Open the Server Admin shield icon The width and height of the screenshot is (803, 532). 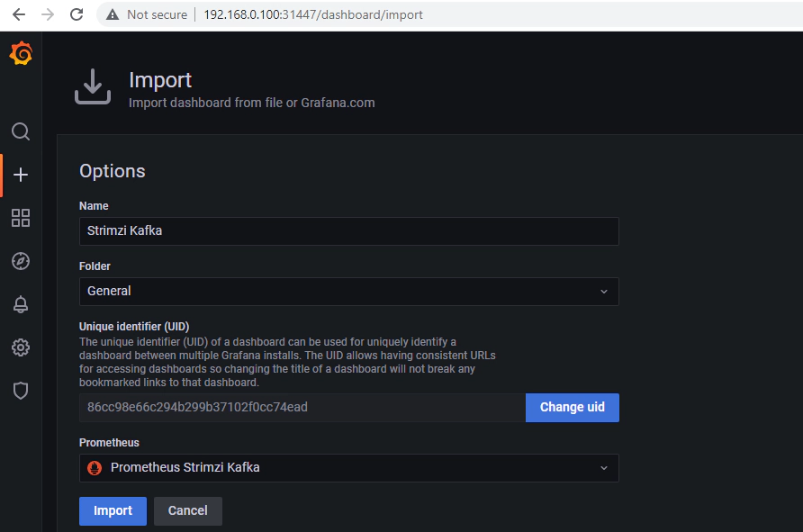21,391
